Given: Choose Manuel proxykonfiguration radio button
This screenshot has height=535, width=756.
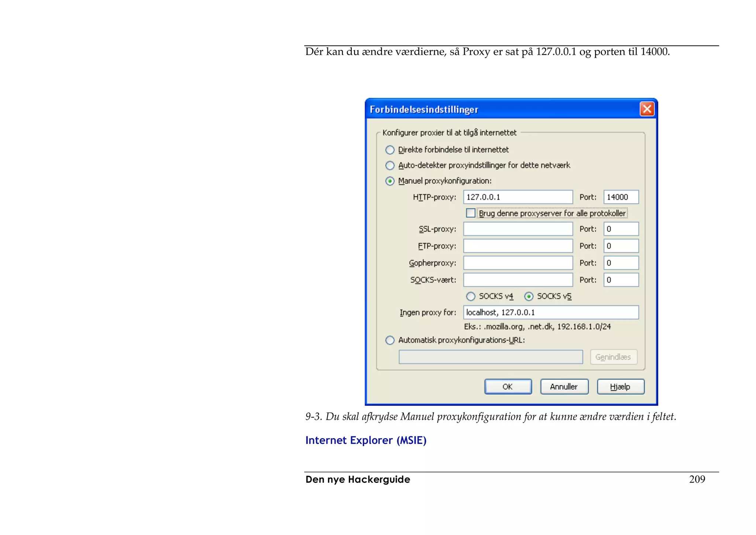Looking at the screenshot, I should click(390, 181).
